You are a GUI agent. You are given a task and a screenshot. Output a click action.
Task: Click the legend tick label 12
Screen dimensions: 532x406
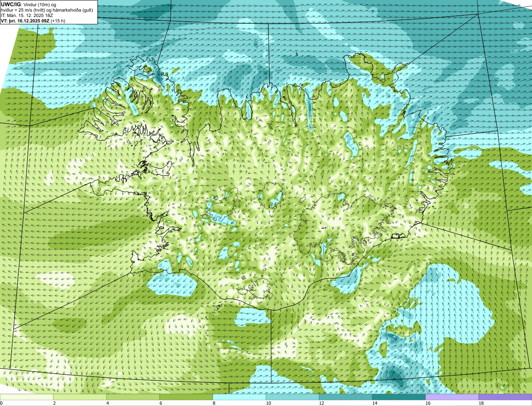click(x=322, y=403)
